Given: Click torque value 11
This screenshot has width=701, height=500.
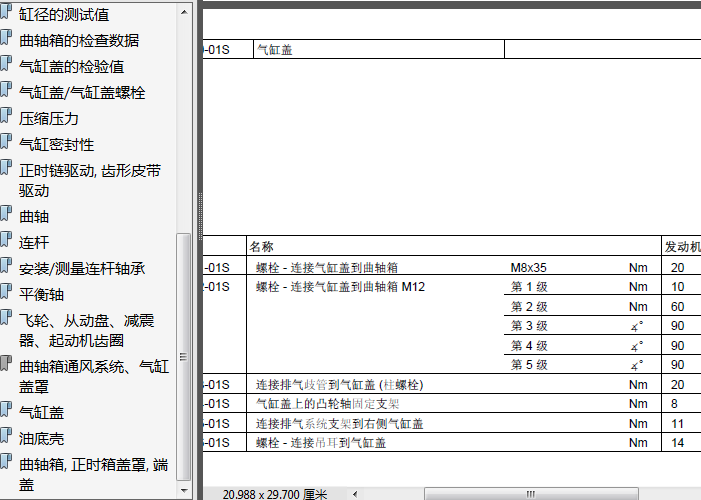Looking at the screenshot, I should click(677, 424).
